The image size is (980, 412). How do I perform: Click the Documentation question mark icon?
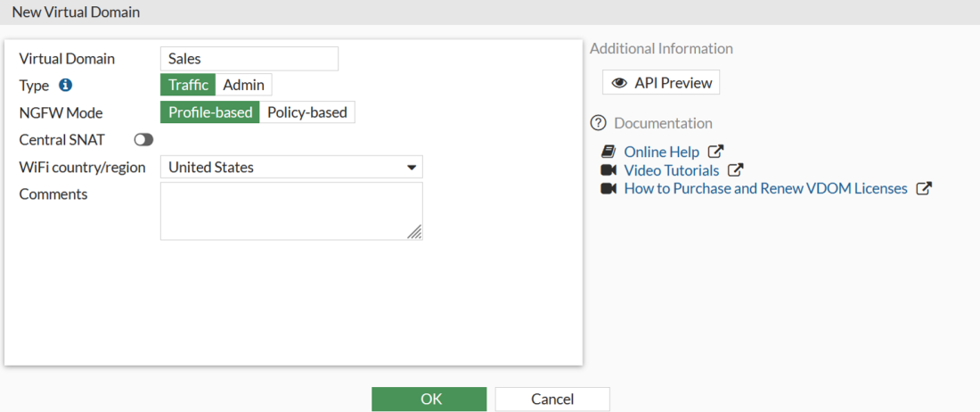[598, 123]
